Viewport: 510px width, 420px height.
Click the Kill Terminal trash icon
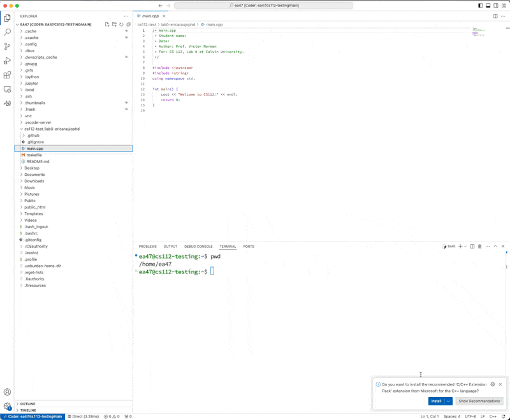pos(480,246)
